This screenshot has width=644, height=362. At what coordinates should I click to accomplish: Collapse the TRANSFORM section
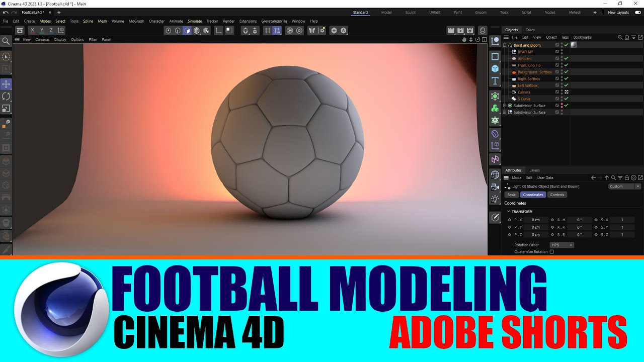tap(509, 212)
